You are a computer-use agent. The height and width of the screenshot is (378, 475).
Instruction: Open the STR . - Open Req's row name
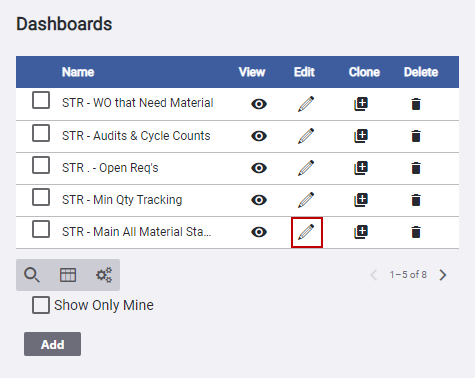(110, 168)
